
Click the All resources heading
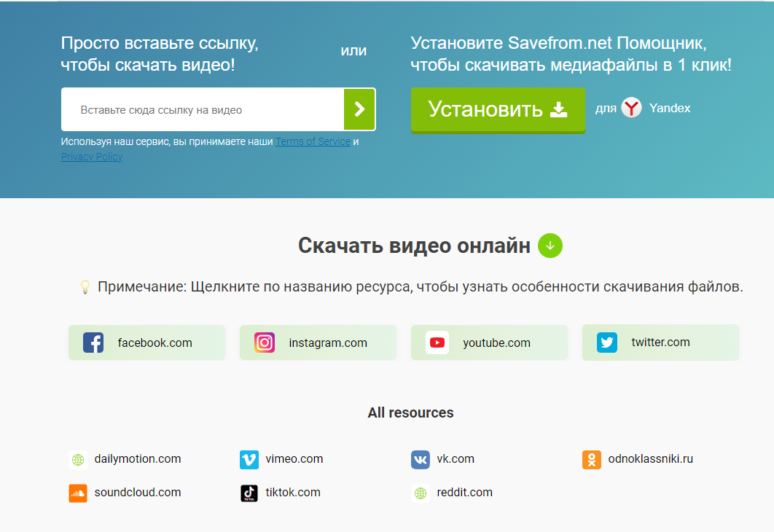(410, 412)
